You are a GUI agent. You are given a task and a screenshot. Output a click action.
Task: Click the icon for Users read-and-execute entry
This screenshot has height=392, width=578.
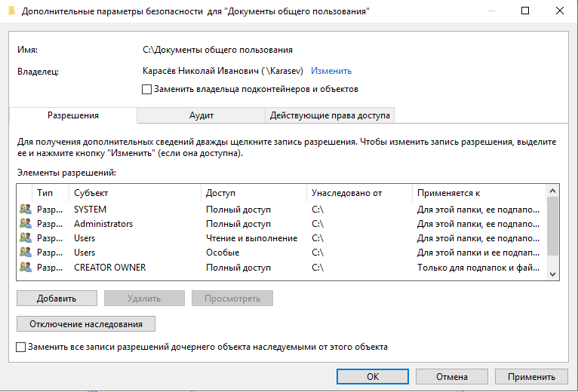point(25,238)
